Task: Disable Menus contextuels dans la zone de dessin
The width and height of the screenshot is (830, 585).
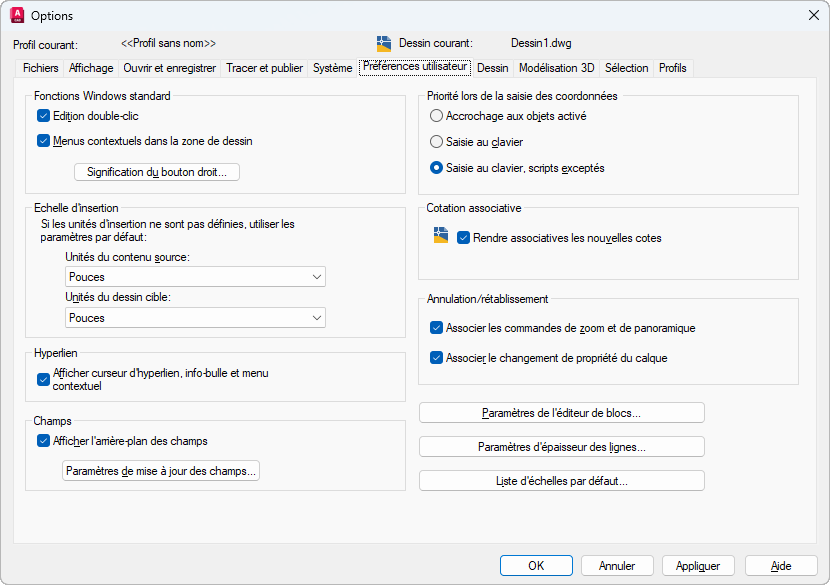Action: [44, 141]
